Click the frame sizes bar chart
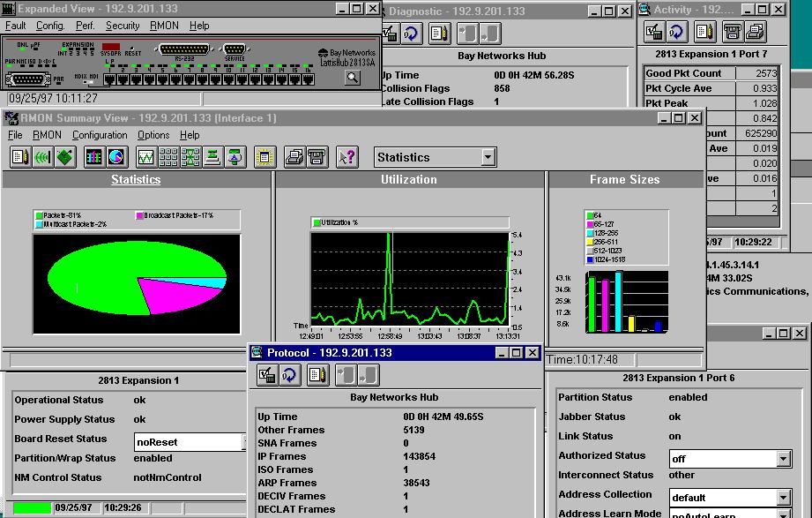Viewport: 812px width, 518px height. coord(627,302)
